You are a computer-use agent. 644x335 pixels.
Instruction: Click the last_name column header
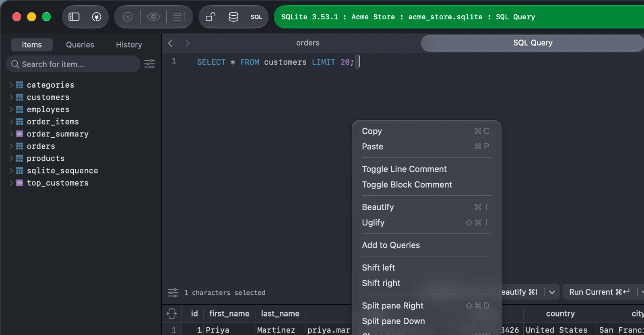pyautogui.click(x=280, y=314)
